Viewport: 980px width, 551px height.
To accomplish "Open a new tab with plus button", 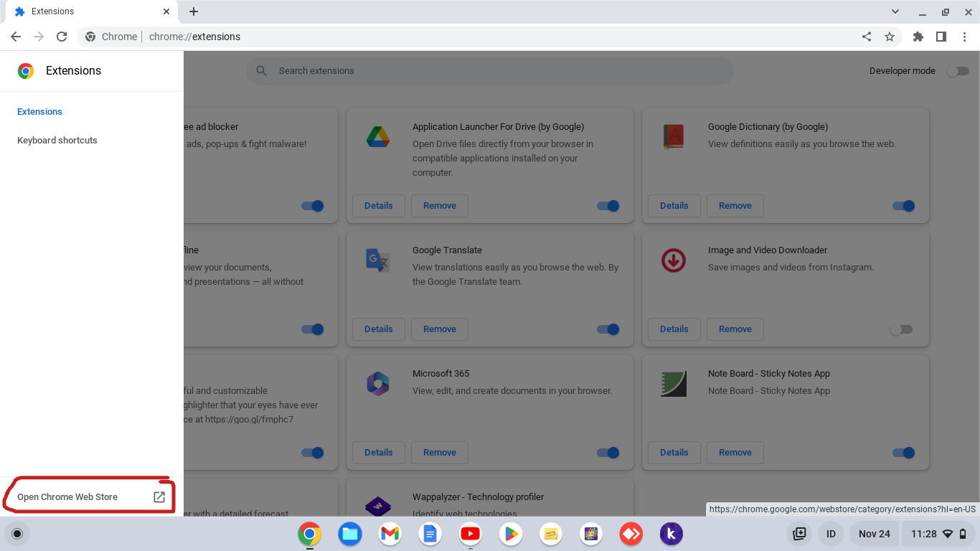I will pos(194,11).
